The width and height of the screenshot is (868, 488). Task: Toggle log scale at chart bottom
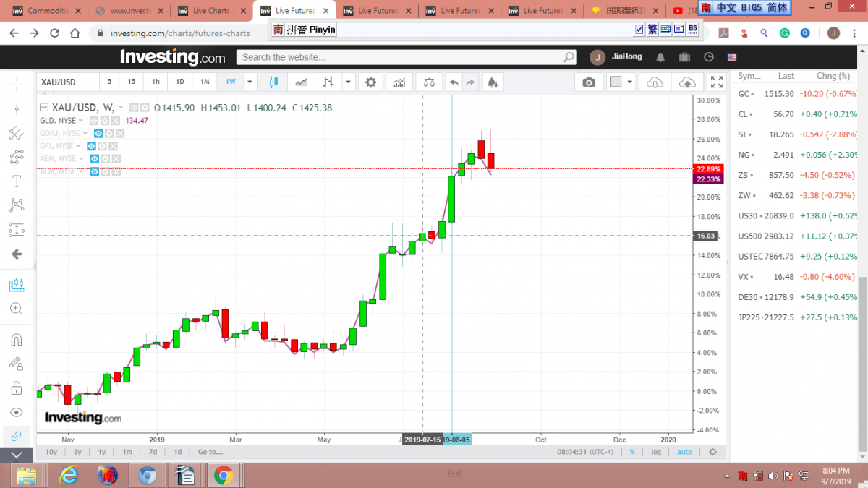tap(656, 452)
